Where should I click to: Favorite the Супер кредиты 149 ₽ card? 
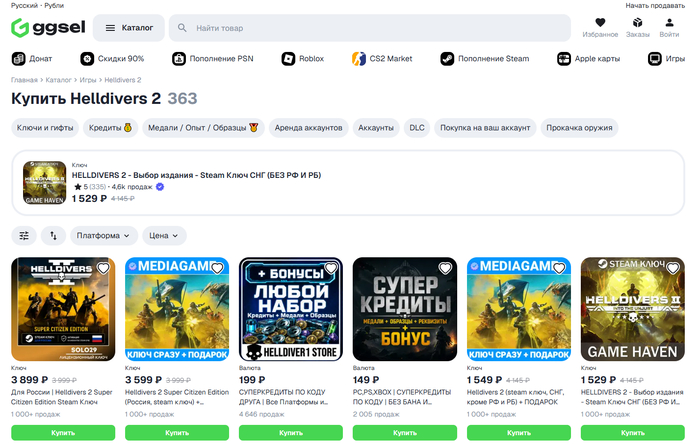coord(445,268)
